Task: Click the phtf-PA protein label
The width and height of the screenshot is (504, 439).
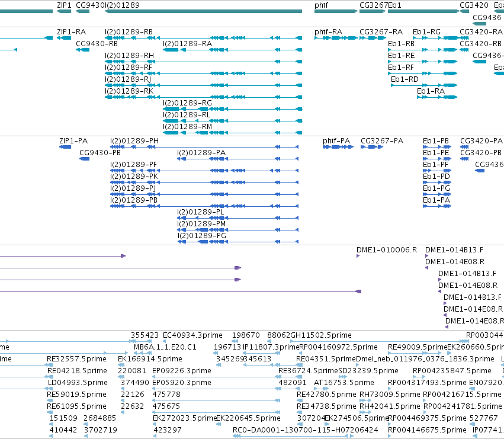Action: [336, 141]
